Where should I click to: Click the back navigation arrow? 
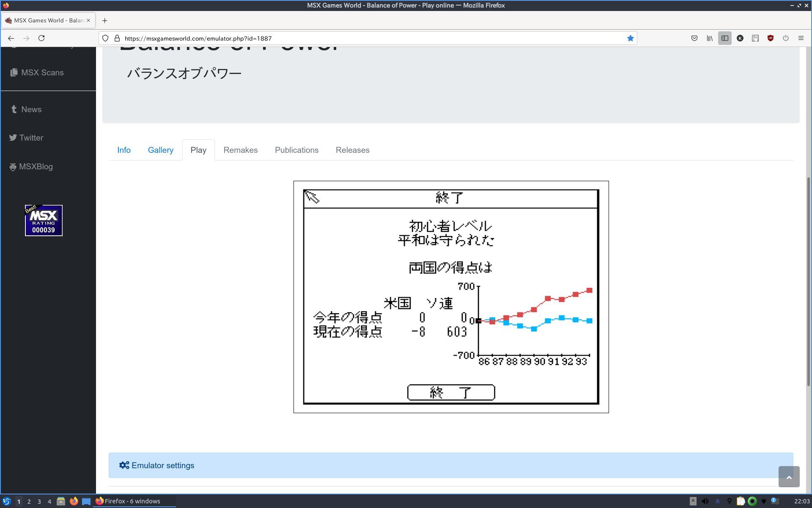(11, 38)
